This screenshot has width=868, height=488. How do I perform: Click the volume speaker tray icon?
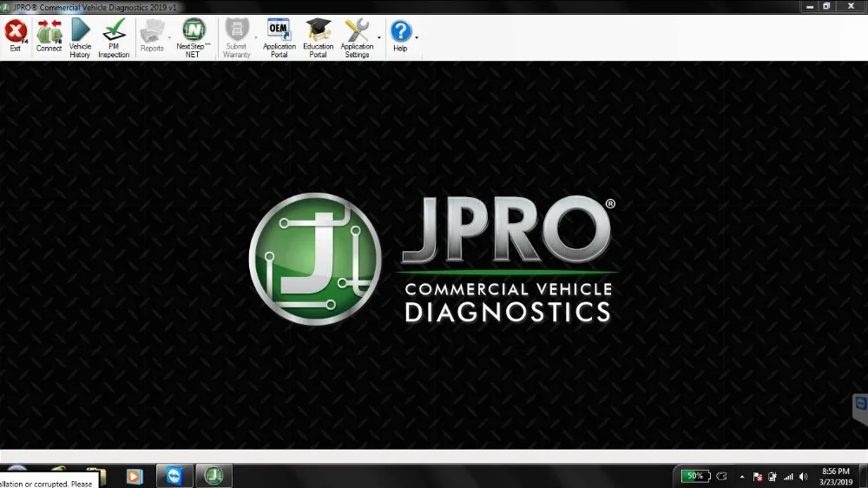[x=803, y=477]
